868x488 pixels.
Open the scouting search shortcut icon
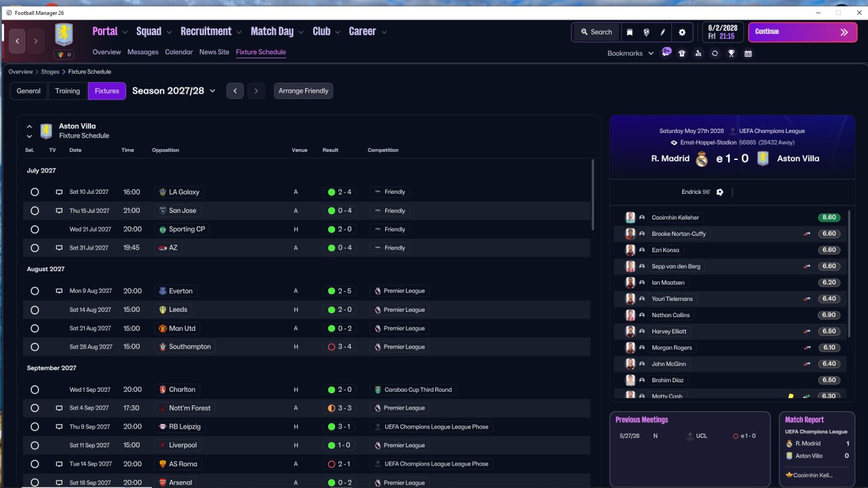click(x=698, y=53)
